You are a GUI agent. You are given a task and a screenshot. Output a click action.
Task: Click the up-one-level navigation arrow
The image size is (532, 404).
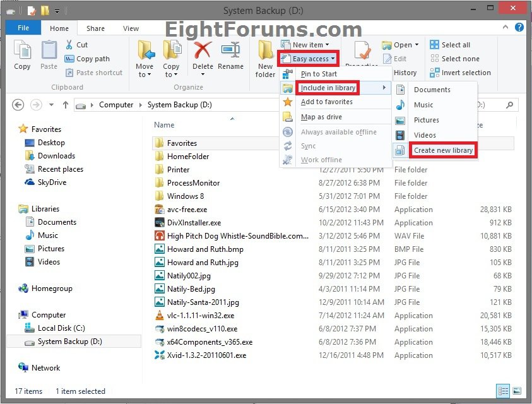(66, 104)
